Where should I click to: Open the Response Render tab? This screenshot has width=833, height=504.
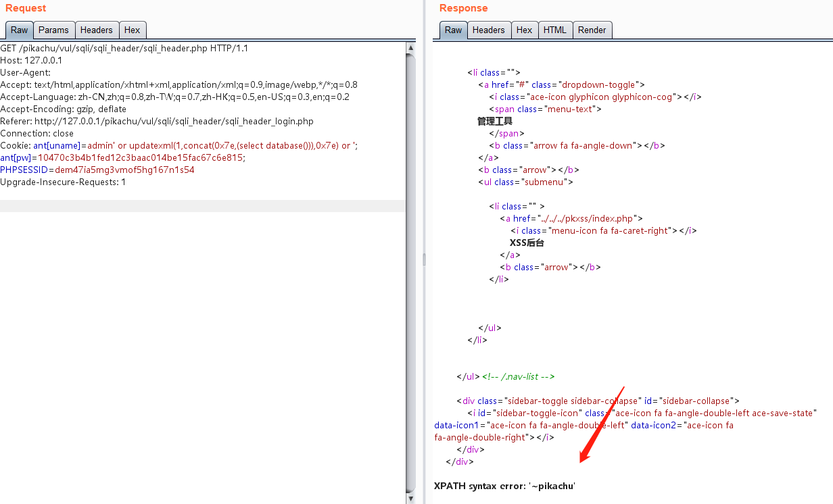click(x=592, y=30)
